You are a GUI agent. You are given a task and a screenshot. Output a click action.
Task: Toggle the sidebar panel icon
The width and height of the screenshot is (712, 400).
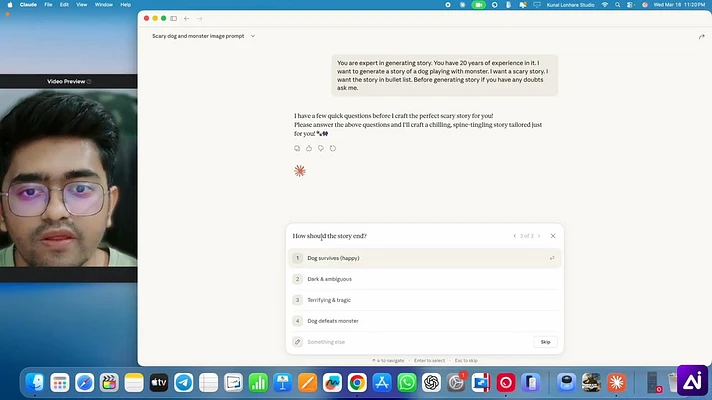click(173, 19)
